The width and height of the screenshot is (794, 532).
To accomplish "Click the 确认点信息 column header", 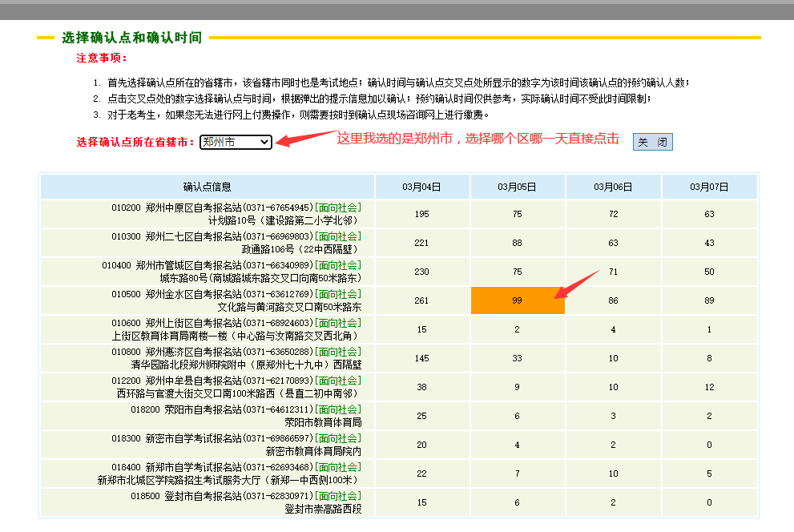I will click(x=207, y=187).
